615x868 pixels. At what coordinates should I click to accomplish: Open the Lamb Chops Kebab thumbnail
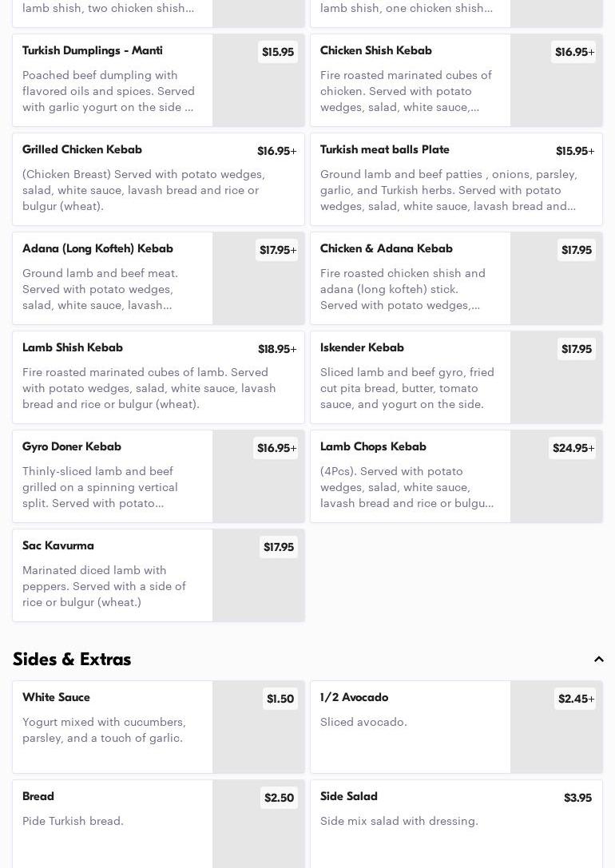pyautogui.click(x=556, y=487)
